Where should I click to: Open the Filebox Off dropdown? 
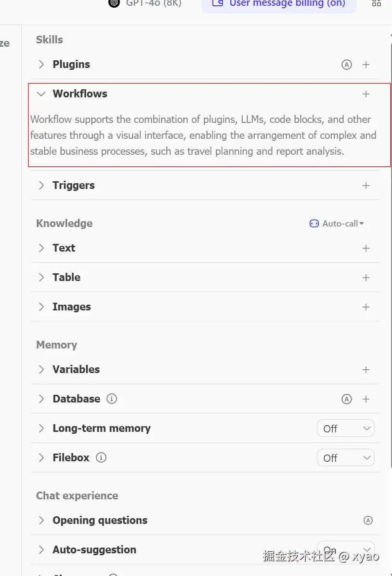click(x=345, y=458)
